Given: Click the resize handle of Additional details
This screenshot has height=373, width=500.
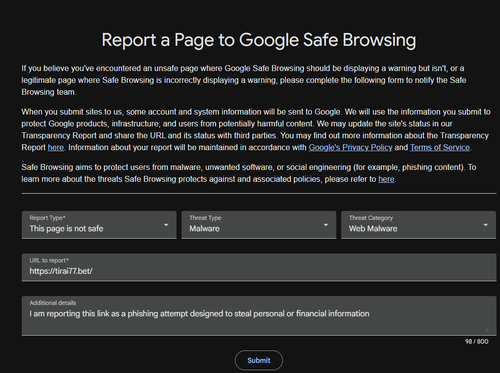Looking at the screenshot, I should point(486,329).
